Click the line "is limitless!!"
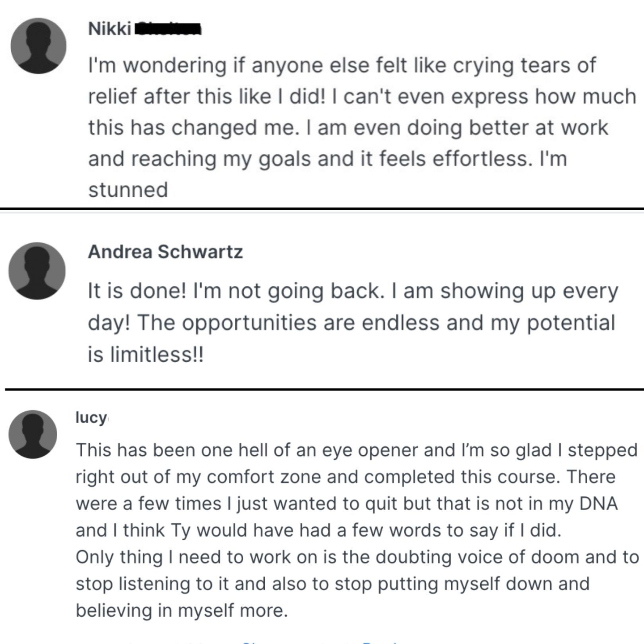The width and height of the screenshot is (644, 644). [145, 355]
